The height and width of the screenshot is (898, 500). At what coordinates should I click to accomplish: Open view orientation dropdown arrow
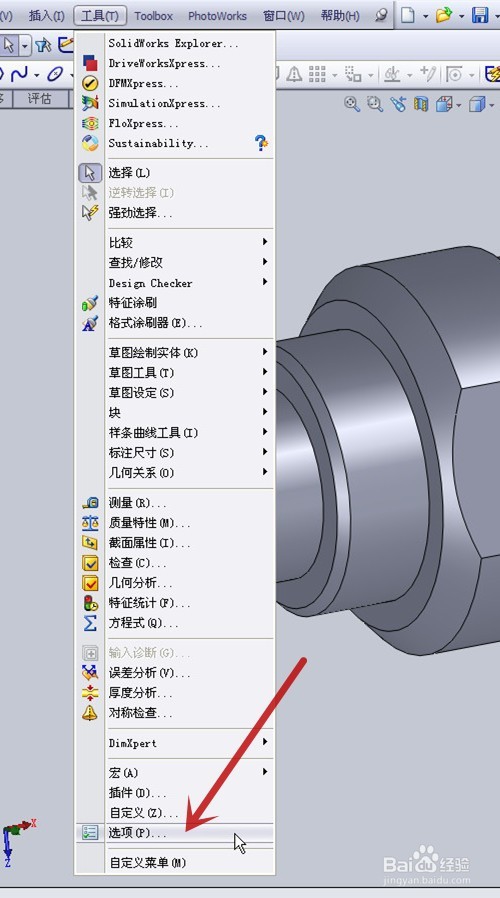tap(459, 105)
